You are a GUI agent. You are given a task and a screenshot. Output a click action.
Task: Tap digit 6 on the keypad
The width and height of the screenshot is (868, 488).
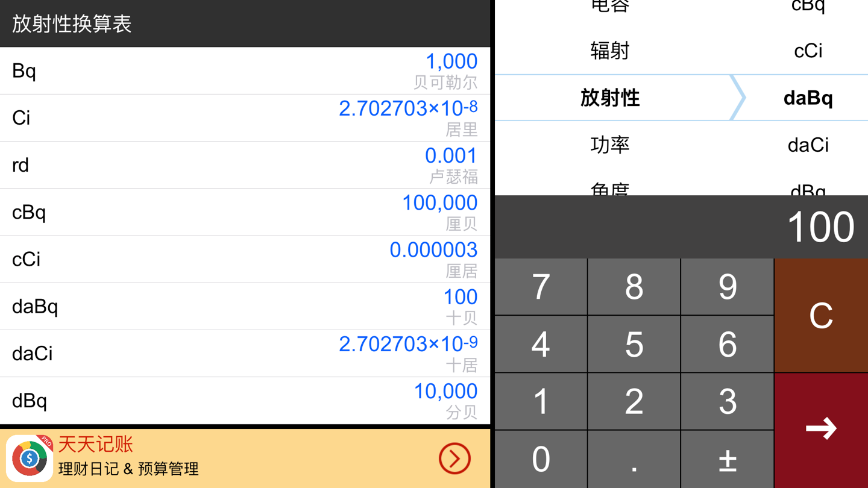728,344
